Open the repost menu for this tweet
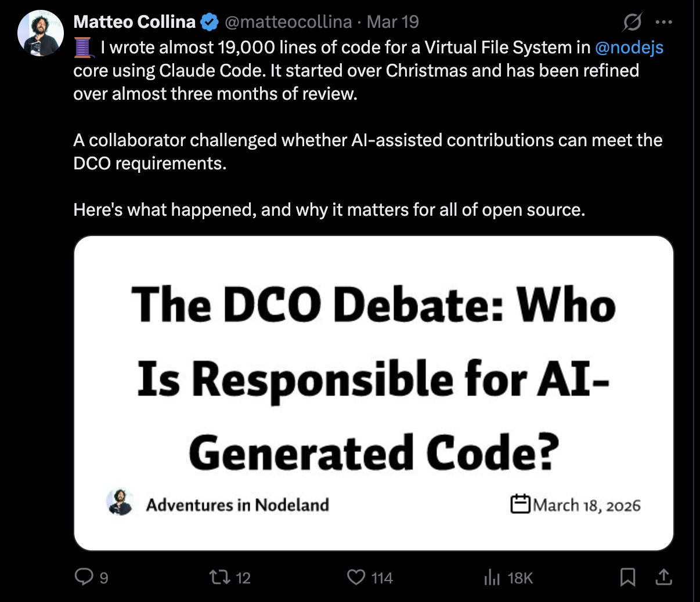Viewport: 700px width, 602px height. [x=219, y=576]
